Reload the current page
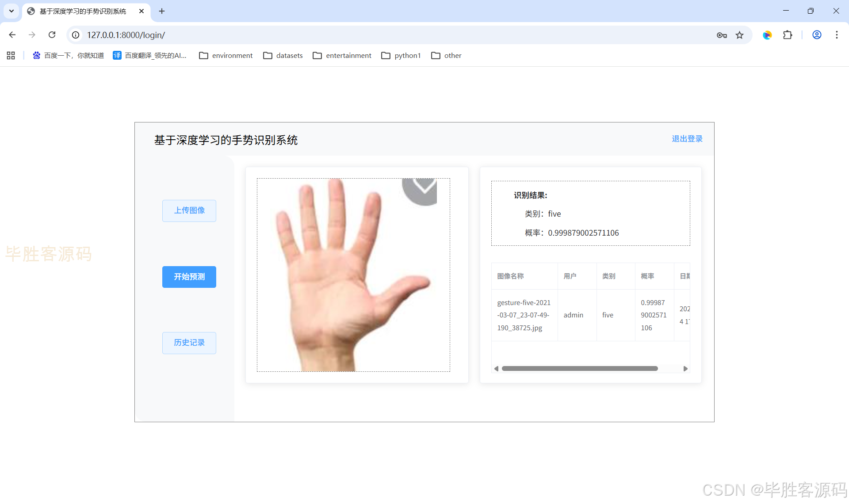The image size is (849, 504). click(52, 35)
